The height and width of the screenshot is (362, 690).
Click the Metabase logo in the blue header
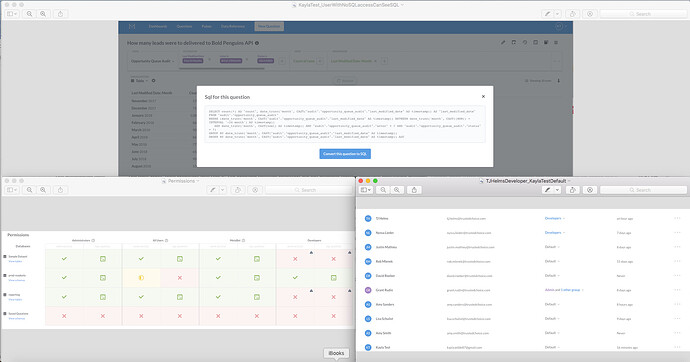point(132,27)
